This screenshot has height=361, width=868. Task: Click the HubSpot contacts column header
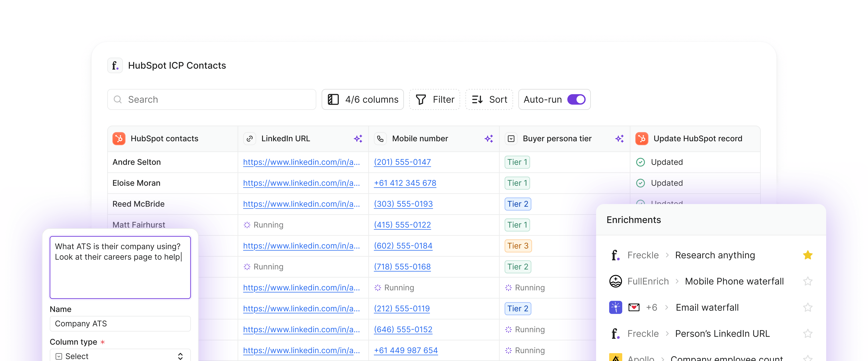pos(173,138)
